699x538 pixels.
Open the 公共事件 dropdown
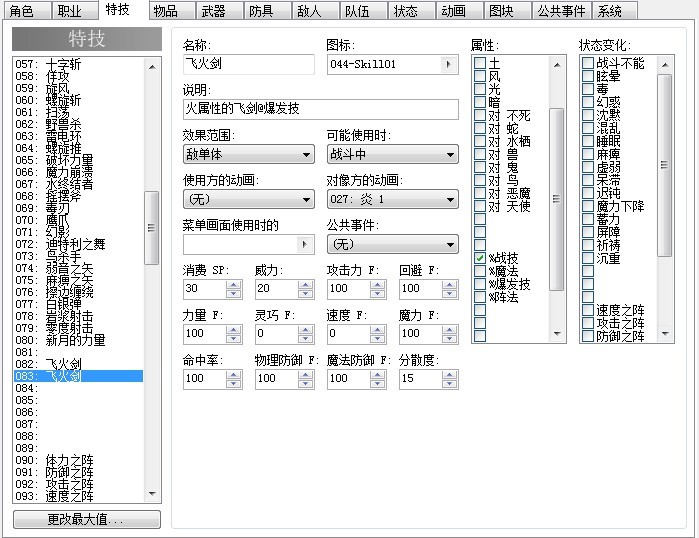(393, 244)
